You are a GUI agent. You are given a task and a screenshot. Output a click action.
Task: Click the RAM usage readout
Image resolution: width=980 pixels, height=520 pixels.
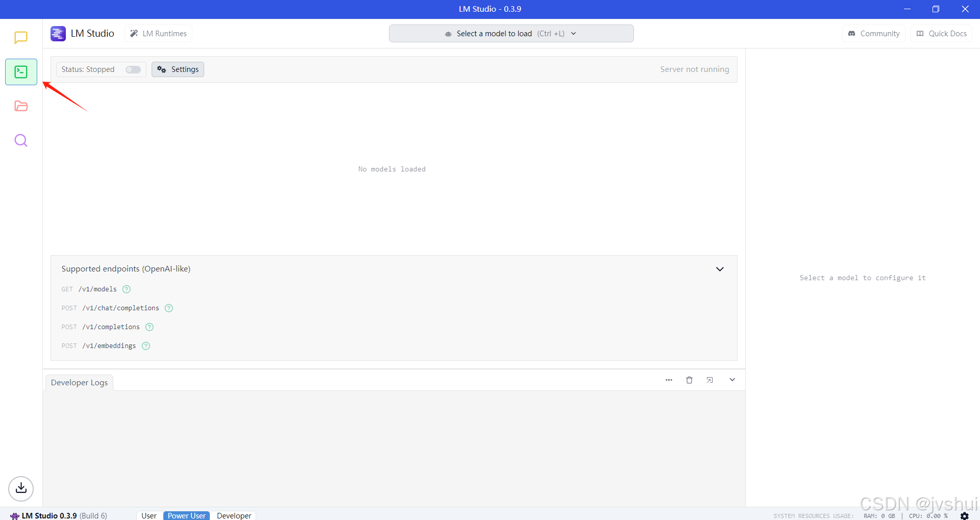[x=879, y=516]
